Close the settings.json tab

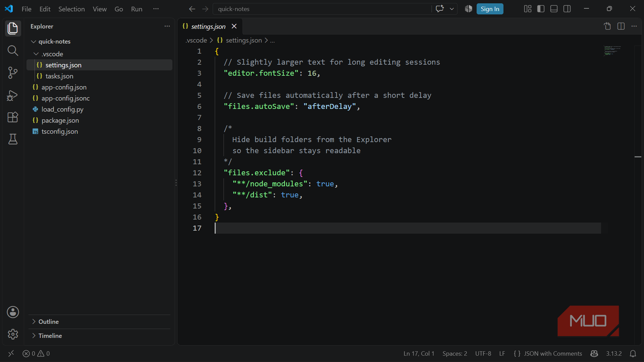click(234, 26)
